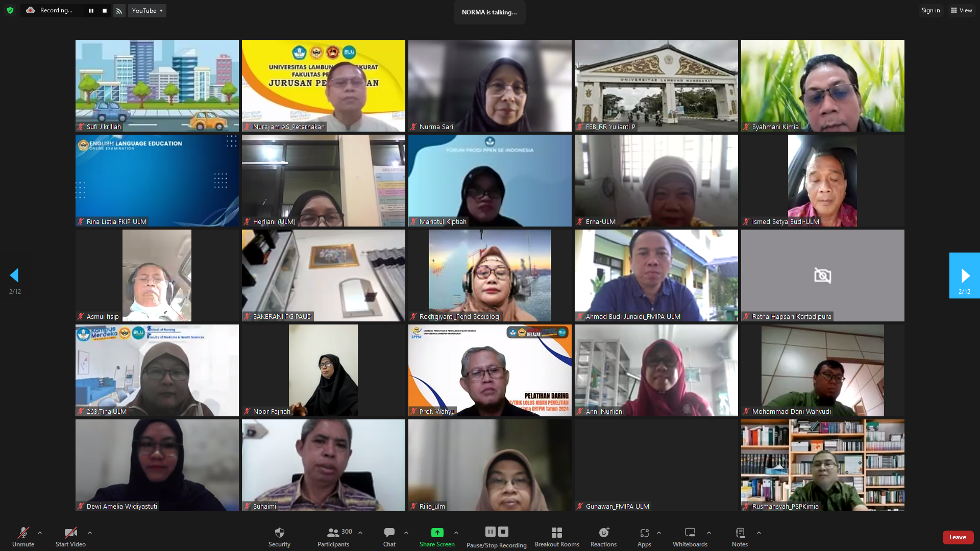Open the Chat panel

tap(389, 537)
